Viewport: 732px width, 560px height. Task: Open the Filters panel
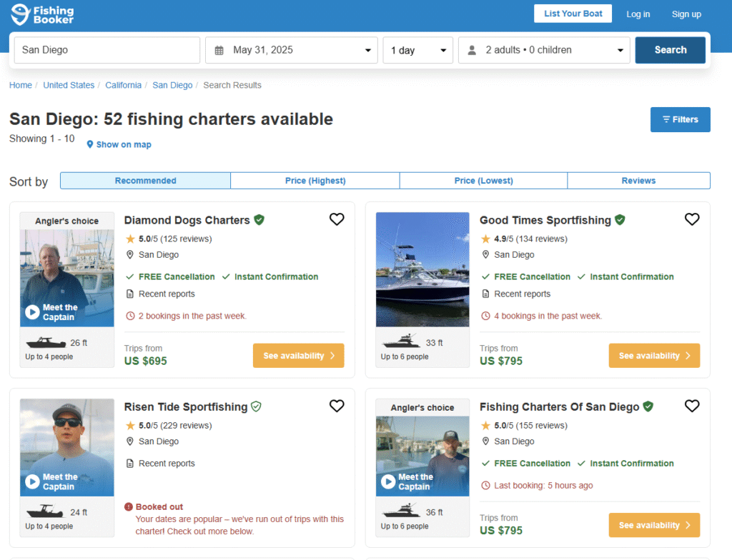pos(681,119)
